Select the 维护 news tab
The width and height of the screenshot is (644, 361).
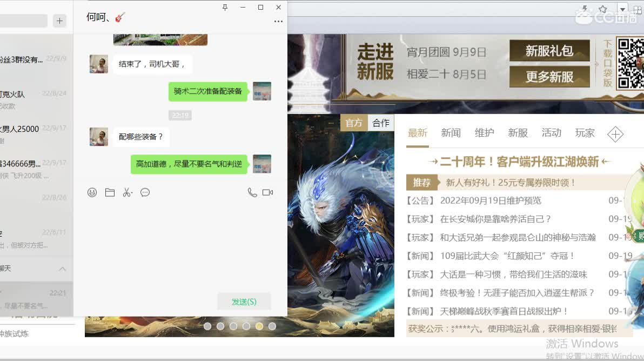point(485,133)
